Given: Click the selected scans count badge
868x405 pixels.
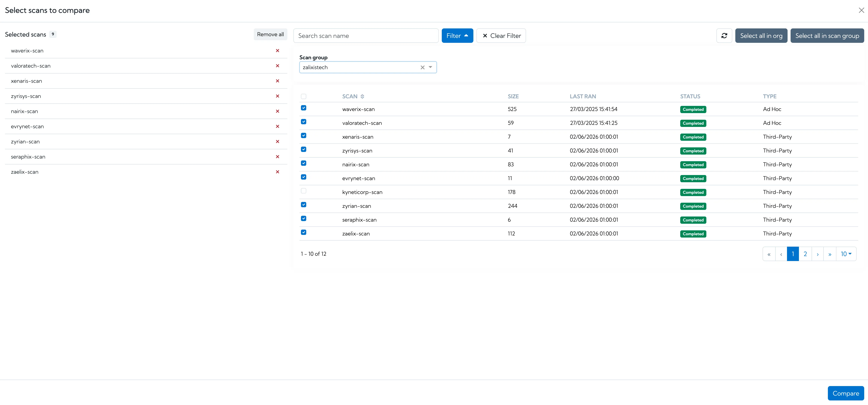Looking at the screenshot, I should [53, 34].
